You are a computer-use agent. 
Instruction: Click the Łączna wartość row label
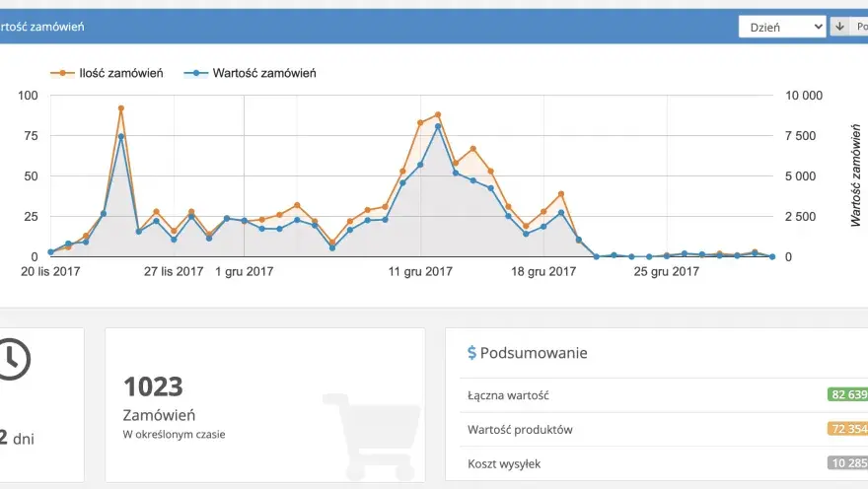click(508, 395)
